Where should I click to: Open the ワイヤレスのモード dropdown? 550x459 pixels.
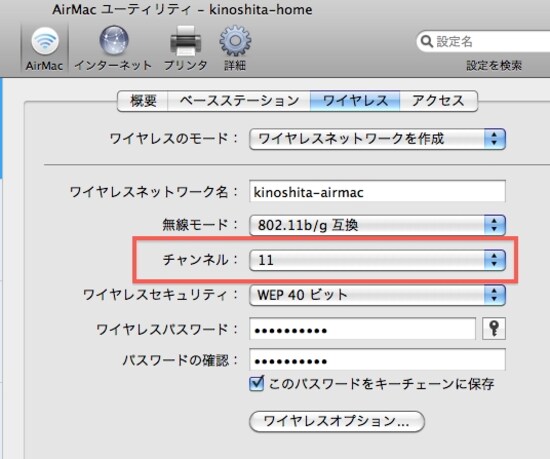[377, 139]
